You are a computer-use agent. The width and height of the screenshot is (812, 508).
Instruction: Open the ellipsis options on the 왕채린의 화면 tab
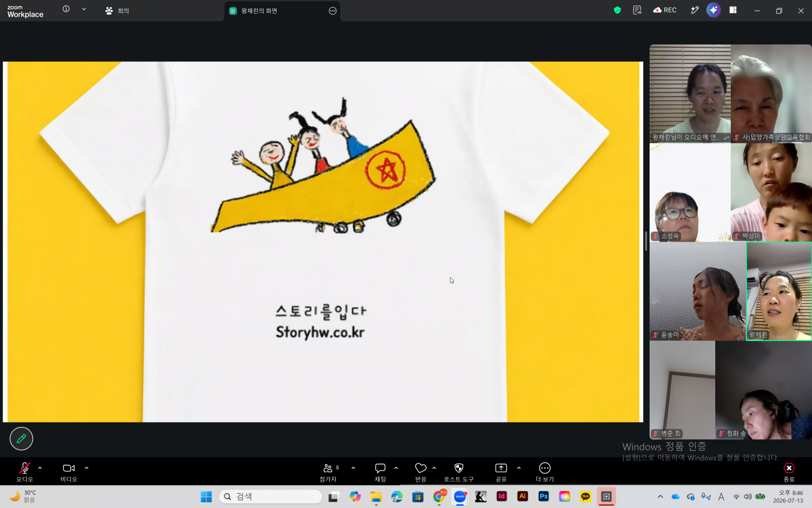pyautogui.click(x=333, y=11)
